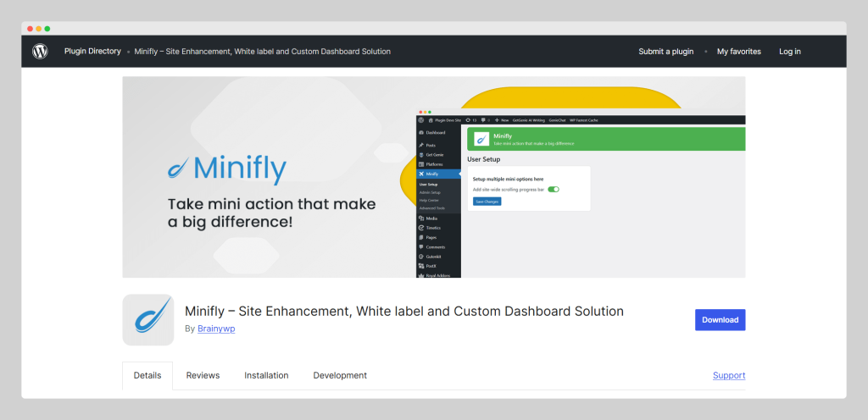The image size is (868, 420).
Task: Click the Platforms icon in the banner sidebar
Action: click(421, 164)
